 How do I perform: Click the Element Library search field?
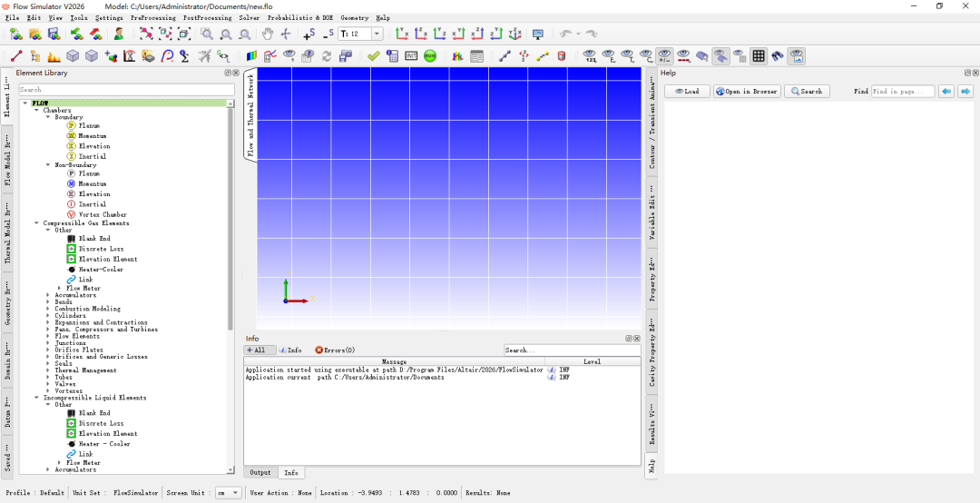127,90
